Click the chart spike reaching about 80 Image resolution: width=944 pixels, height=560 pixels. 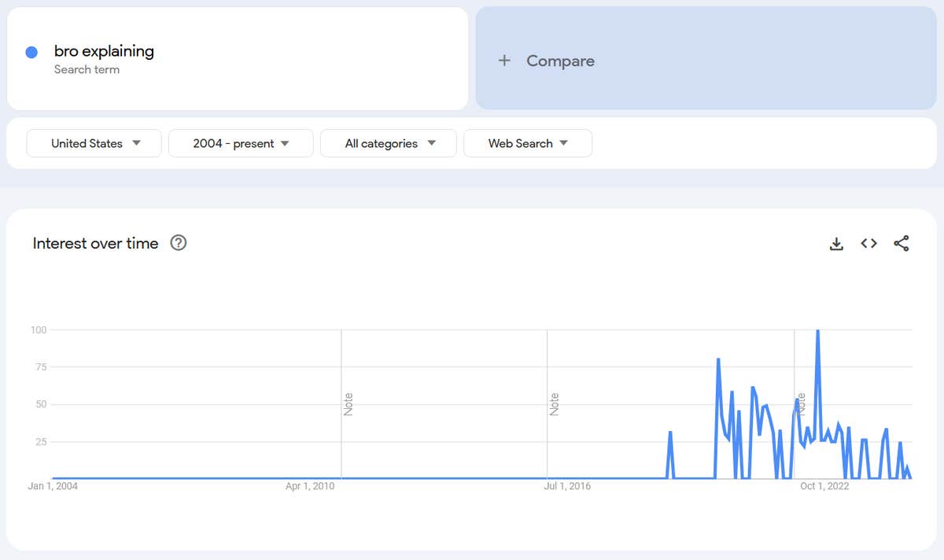coord(718,359)
